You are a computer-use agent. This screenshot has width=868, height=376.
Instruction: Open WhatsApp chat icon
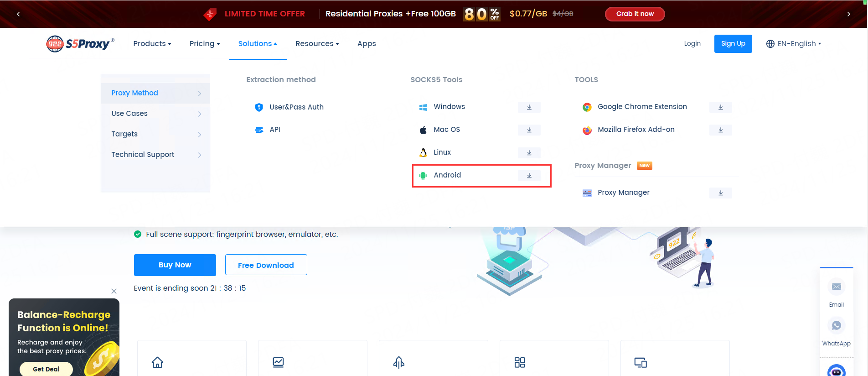point(836,326)
